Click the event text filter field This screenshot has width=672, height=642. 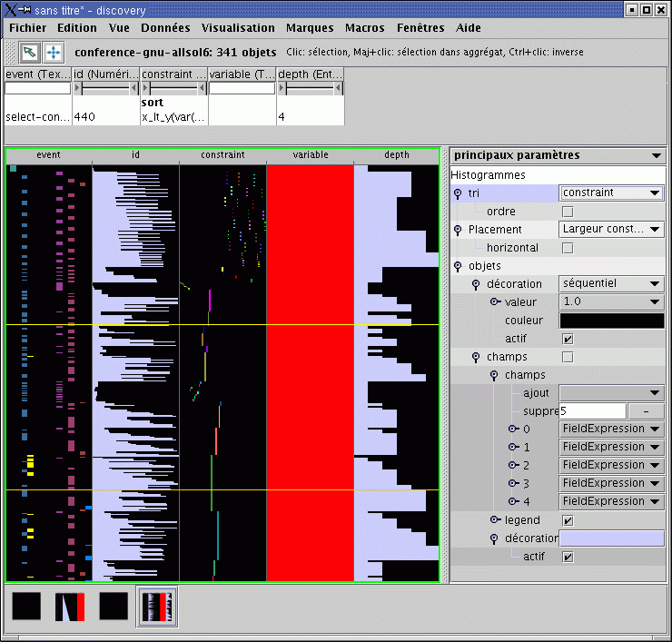click(37, 89)
